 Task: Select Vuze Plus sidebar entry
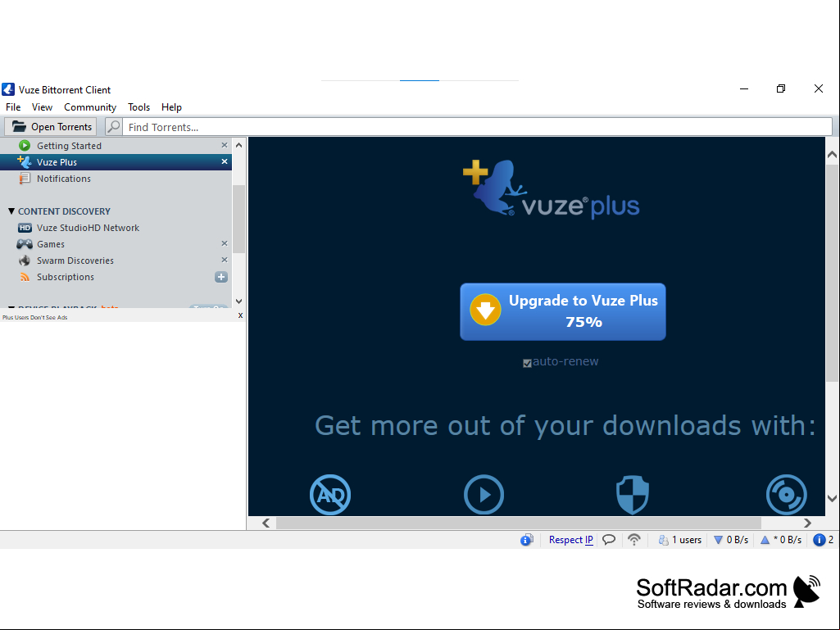[x=116, y=162]
